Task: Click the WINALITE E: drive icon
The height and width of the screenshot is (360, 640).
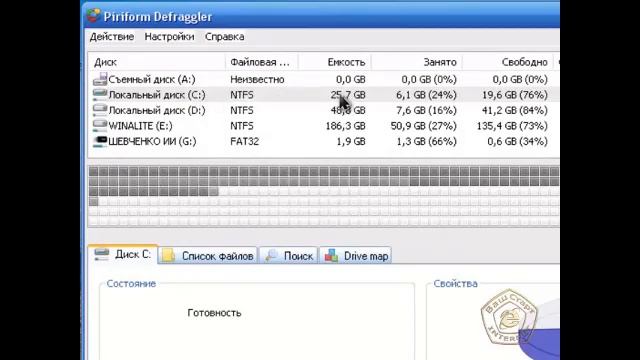Action: [100, 126]
